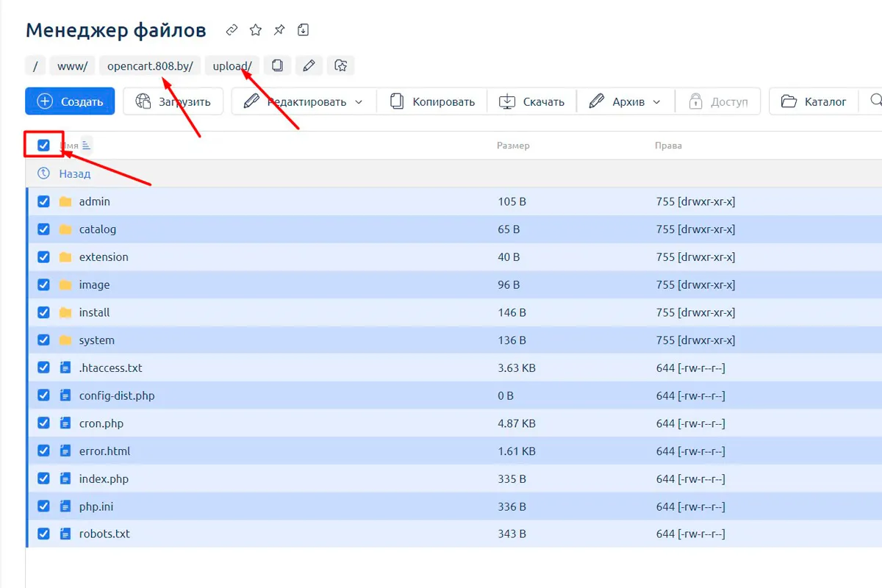Toggle the select-all checkbox in header
The width and height of the screenshot is (882, 588).
pos(43,146)
